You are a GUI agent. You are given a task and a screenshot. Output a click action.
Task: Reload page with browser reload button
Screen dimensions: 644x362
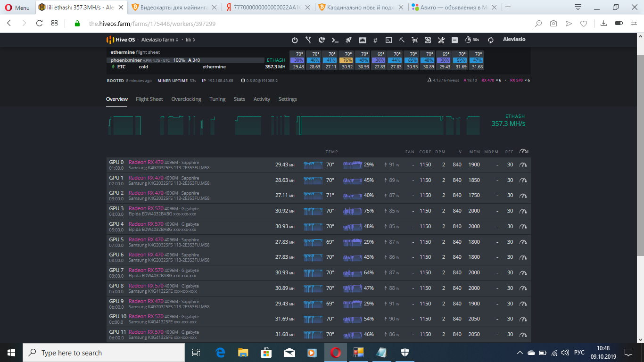(39, 23)
